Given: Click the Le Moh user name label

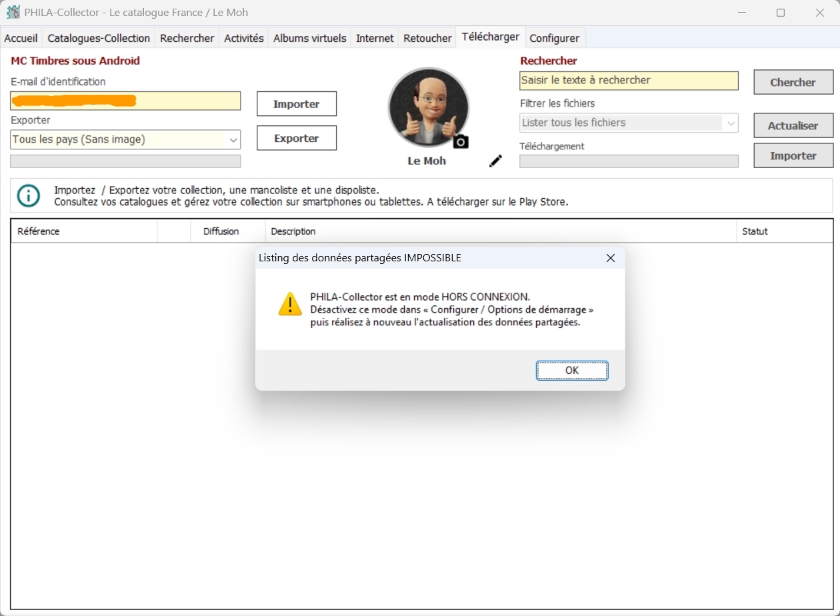Looking at the screenshot, I should pyautogui.click(x=427, y=161).
